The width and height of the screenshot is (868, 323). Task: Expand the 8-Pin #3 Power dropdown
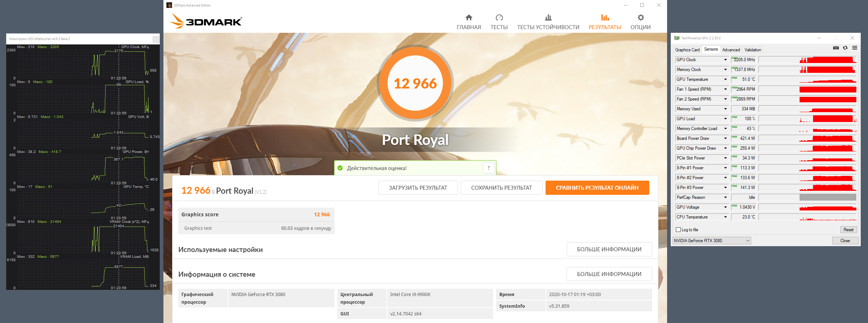[x=725, y=188]
